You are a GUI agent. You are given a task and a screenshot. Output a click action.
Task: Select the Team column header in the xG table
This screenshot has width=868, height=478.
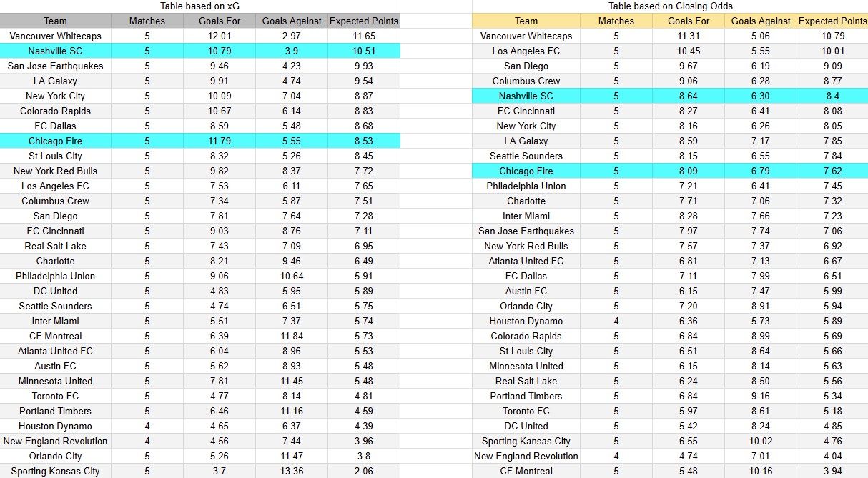click(55, 21)
